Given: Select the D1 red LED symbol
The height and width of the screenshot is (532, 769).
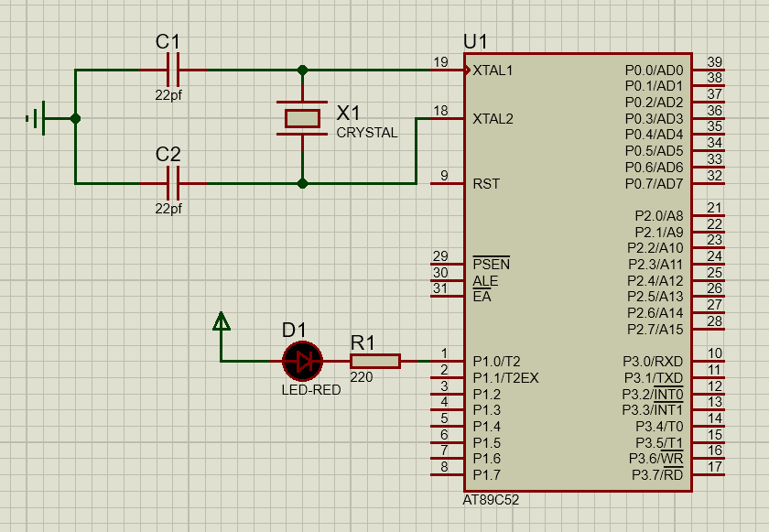Looking at the screenshot, I should coord(302,361).
